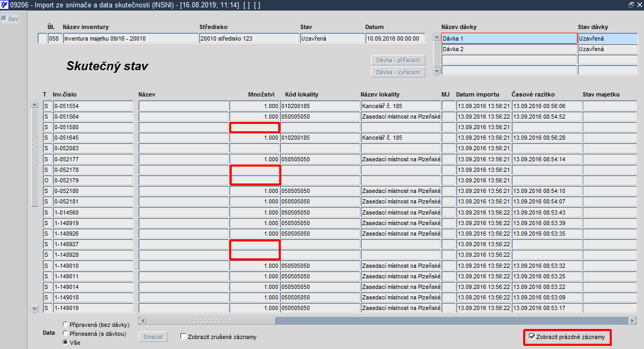Click the Dávka - vyřazení button
This screenshot has height=349, width=644.
[x=398, y=72]
